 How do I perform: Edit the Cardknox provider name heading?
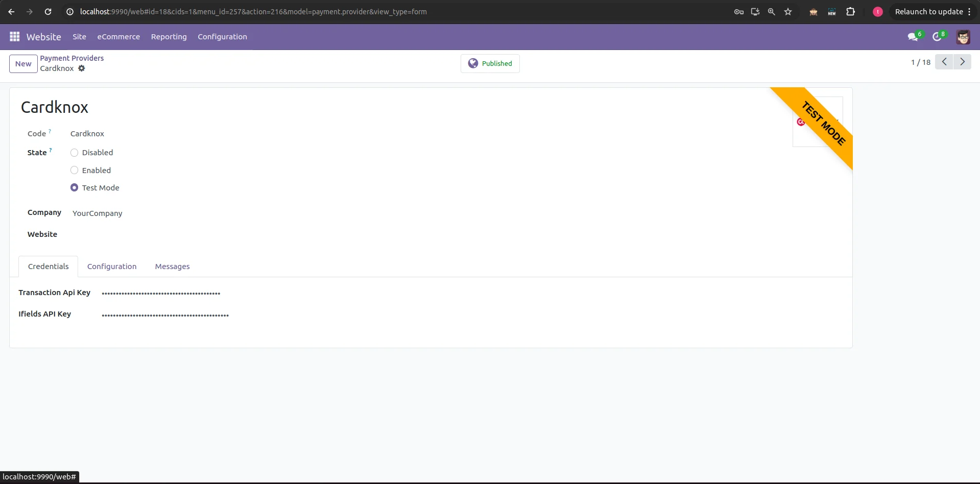coord(55,107)
